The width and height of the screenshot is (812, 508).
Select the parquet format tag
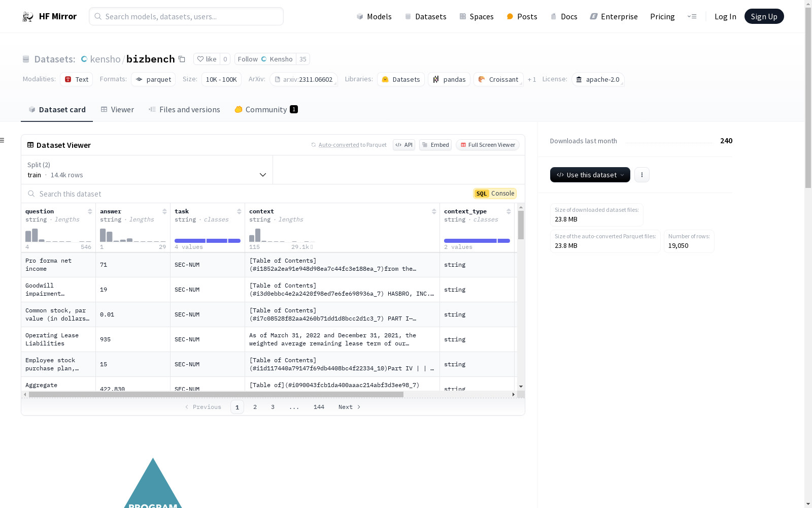point(153,79)
